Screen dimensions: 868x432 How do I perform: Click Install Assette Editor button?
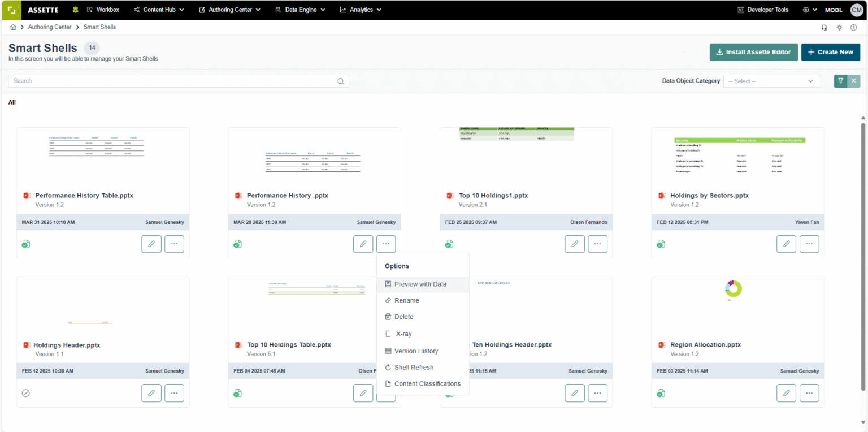(754, 52)
